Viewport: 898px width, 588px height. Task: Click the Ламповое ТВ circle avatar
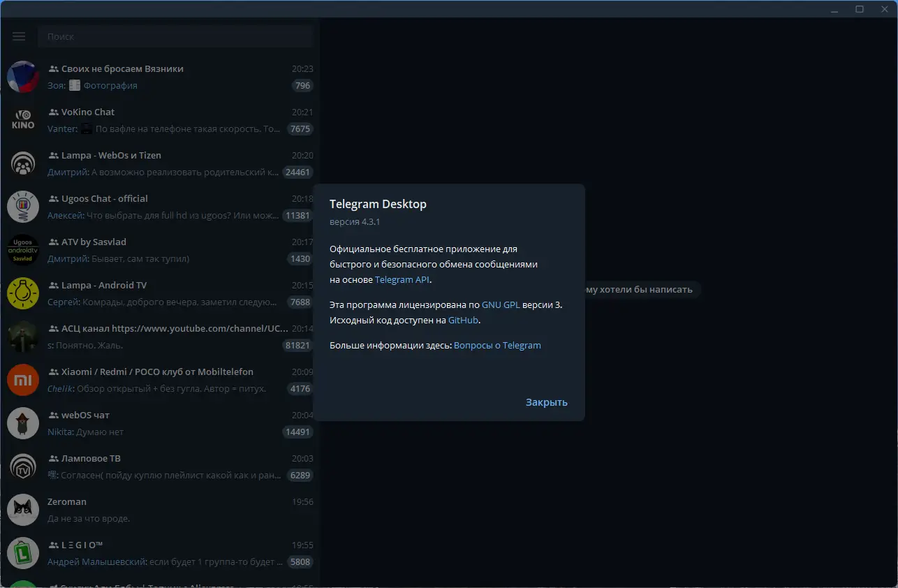22,466
